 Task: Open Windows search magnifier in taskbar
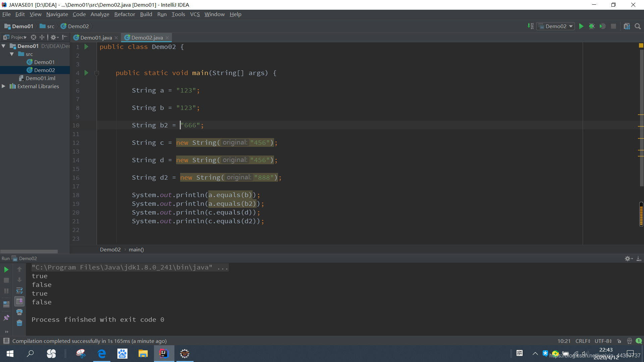click(x=31, y=354)
